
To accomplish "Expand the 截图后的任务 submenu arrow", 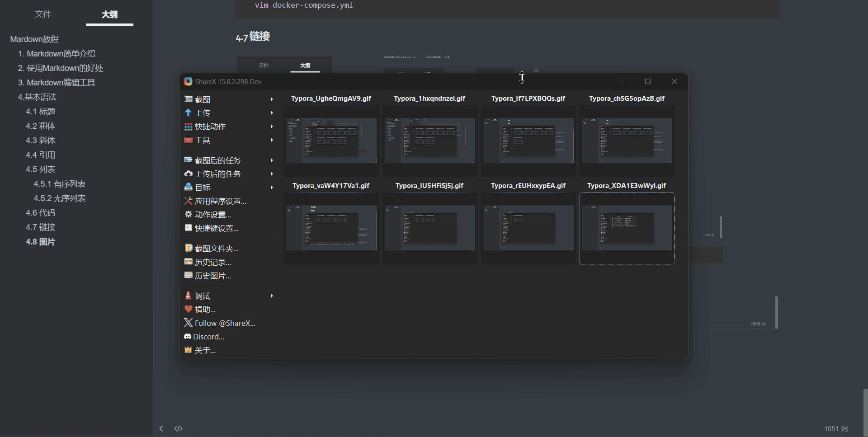I will (x=272, y=160).
